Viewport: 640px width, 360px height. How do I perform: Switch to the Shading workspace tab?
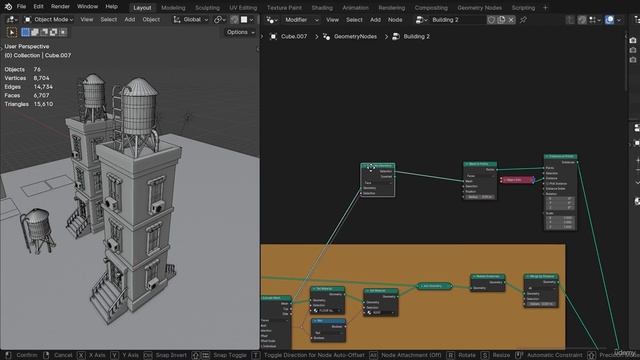(322, 8)
